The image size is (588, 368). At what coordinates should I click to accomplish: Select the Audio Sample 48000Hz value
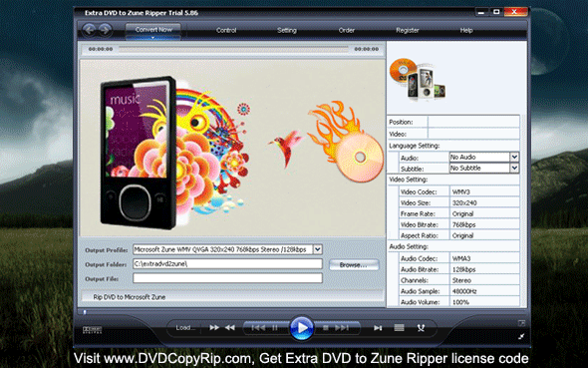[484, 291]
